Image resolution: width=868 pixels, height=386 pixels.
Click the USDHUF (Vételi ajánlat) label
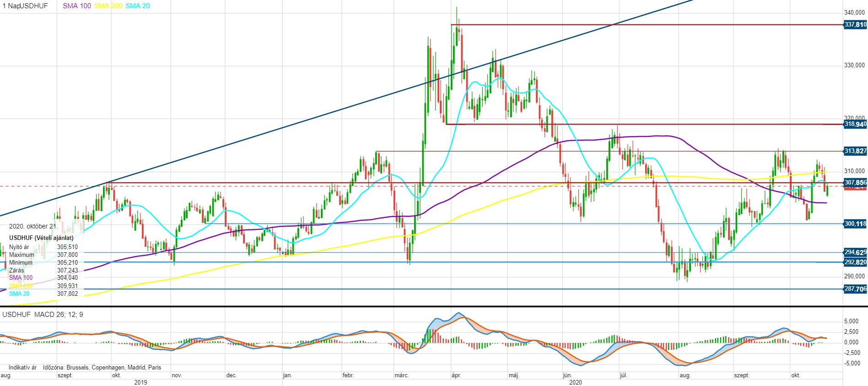[41, 238]
